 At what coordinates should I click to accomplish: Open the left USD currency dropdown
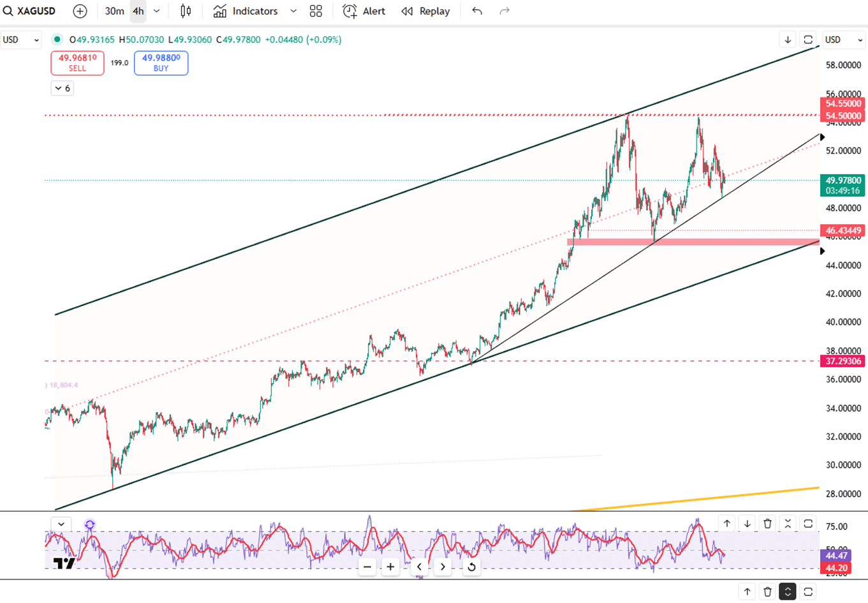coord(20,40)
